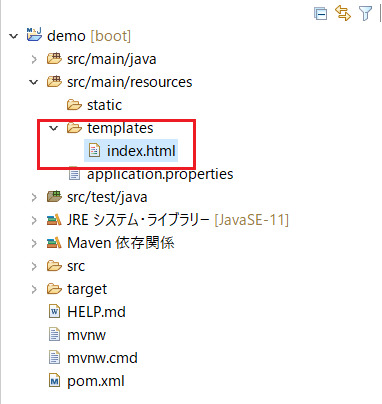
Task: Click the Maven 依存関係 library icon
Action: (54, 243)
